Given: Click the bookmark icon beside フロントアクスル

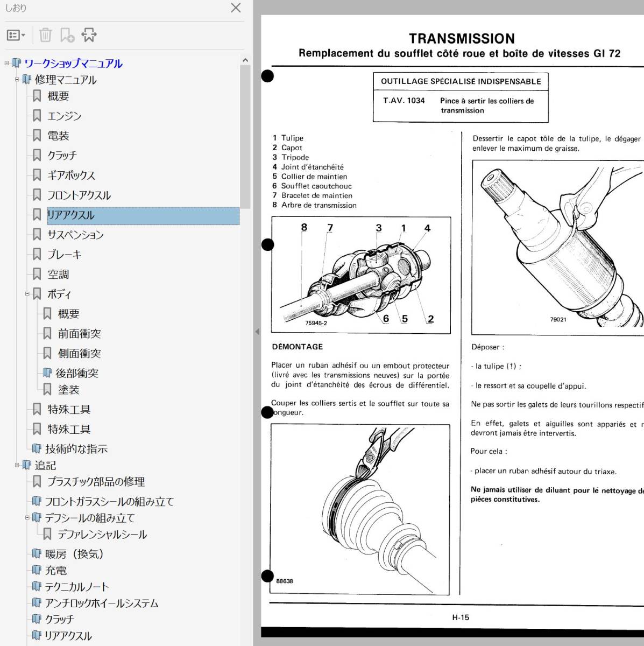Looking at the screenshot, I should pos(37,195).
